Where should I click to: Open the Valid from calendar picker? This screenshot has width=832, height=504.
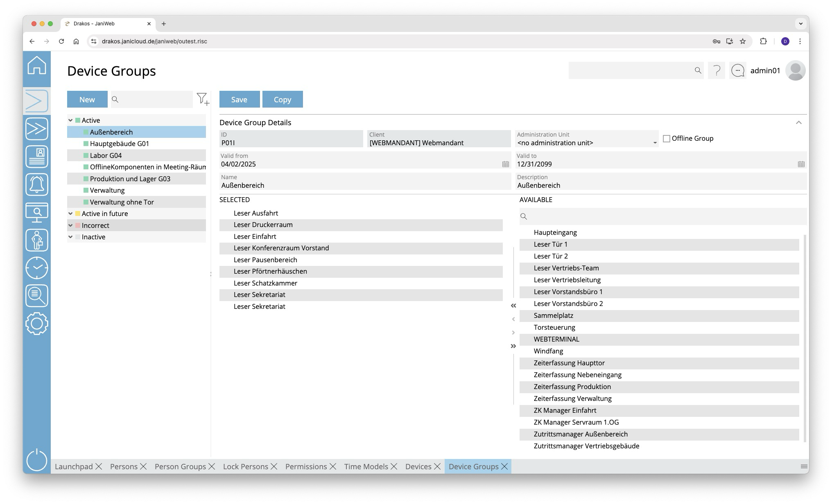[506, 164]
